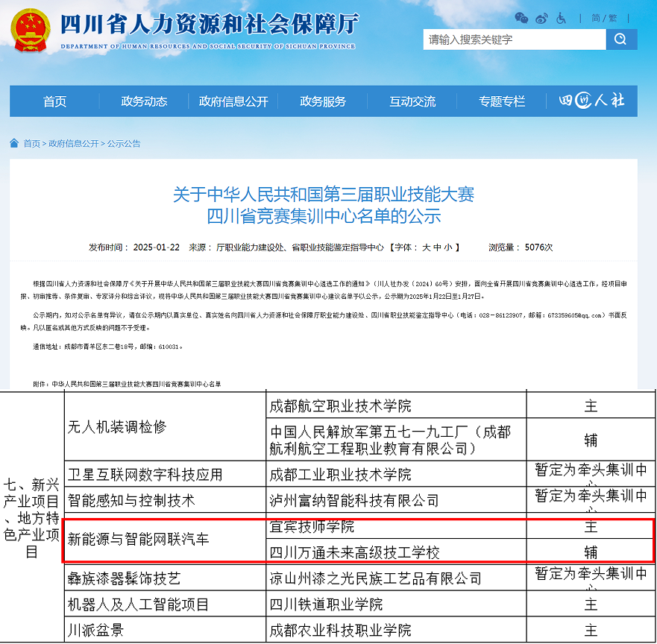Switch to simplified Chinese (简)
Screen dimensions: 657x644
[x=597, y=18]
